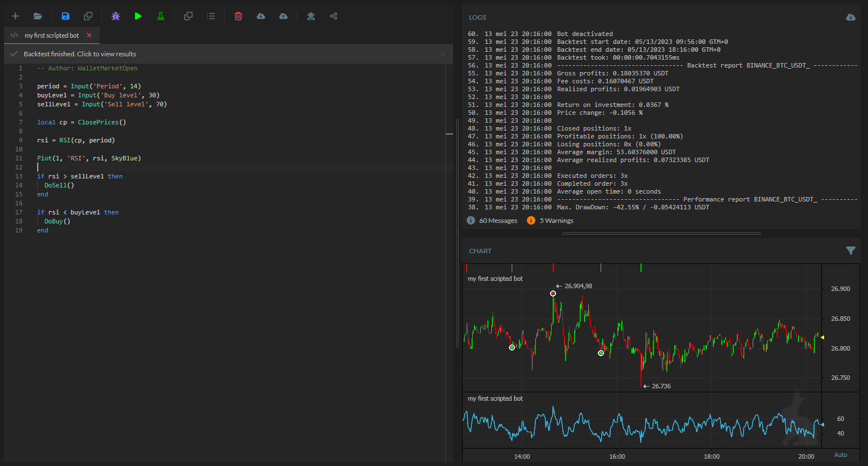Viewport: 868px width, 466px height.
Task: Run a backtest using the green flask icon
Action: (160, 16)
